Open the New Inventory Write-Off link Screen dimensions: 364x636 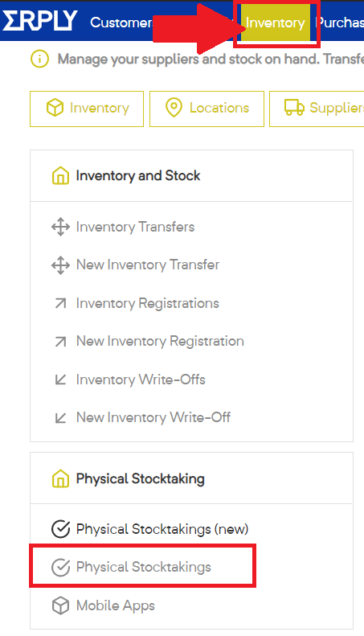(x=153, y=417)
